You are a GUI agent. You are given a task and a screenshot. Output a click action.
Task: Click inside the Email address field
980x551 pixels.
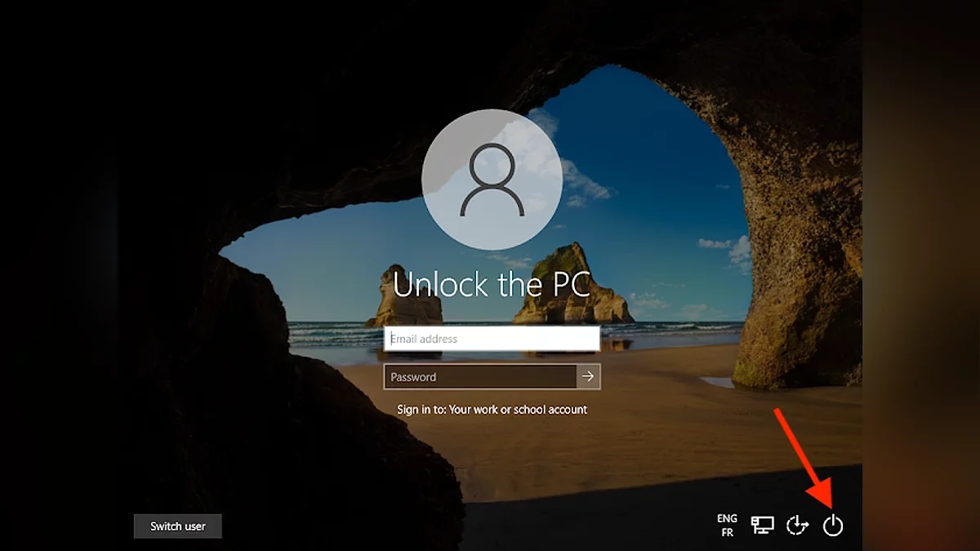point(492,339)
